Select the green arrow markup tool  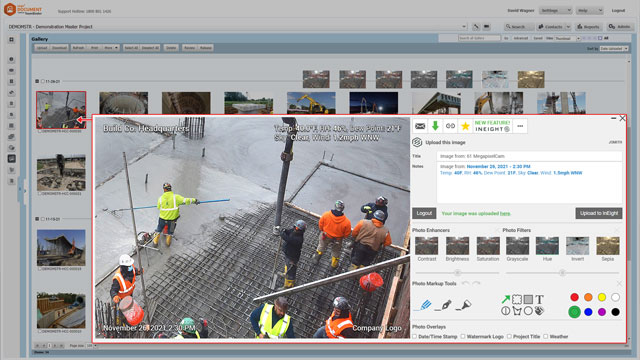[x=506, y=299]
